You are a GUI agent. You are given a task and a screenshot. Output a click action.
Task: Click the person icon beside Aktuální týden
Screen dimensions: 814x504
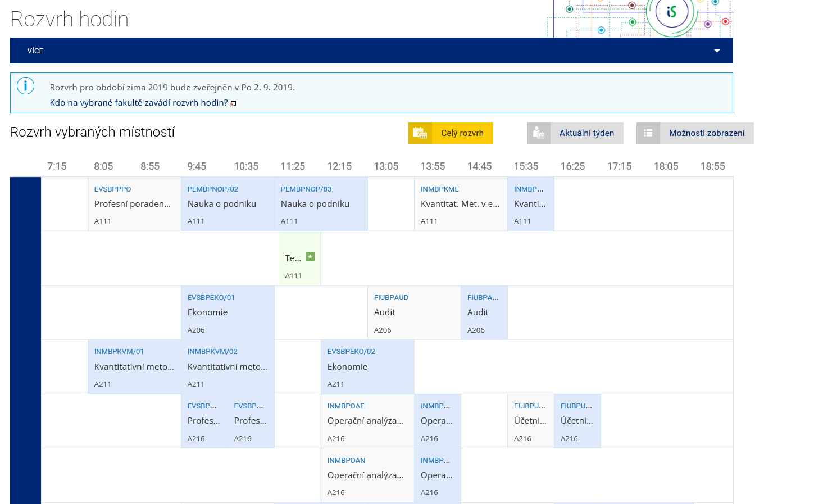click(538, 133)
